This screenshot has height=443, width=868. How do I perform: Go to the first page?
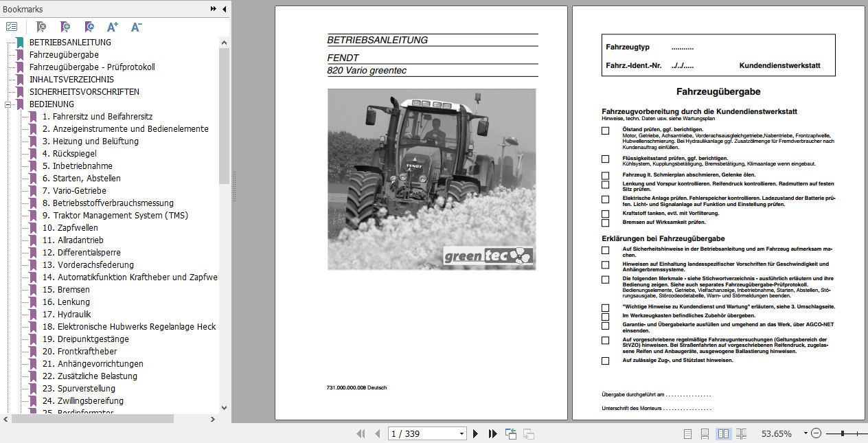click(361, 433)
